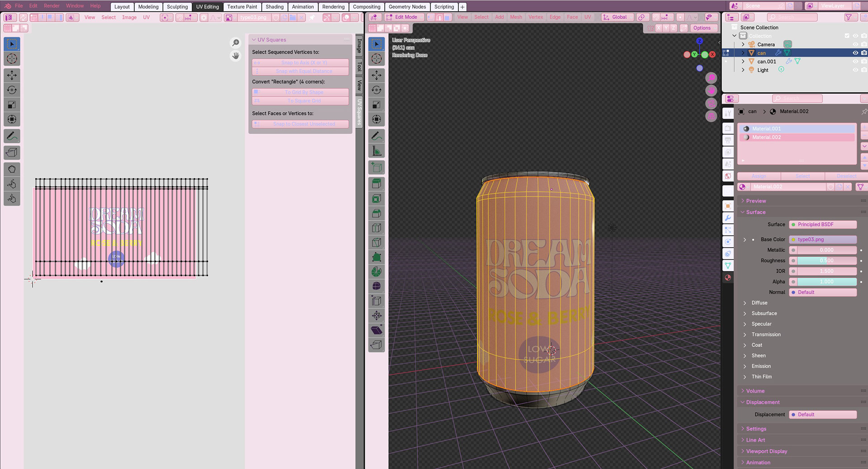Open the Material properties tab icon
Image resolution: width=868 pixels, height=469 pixels.
tap(728, 277)
